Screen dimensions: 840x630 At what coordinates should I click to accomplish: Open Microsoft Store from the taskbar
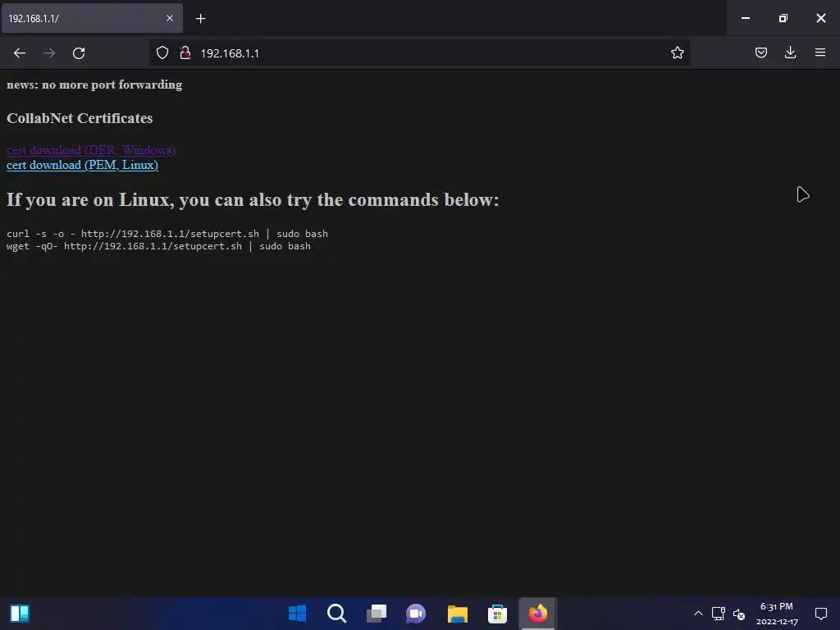pos(497,613)
